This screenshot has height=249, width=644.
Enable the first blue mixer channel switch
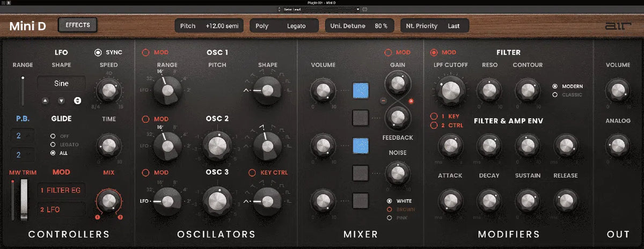point(361,91)
